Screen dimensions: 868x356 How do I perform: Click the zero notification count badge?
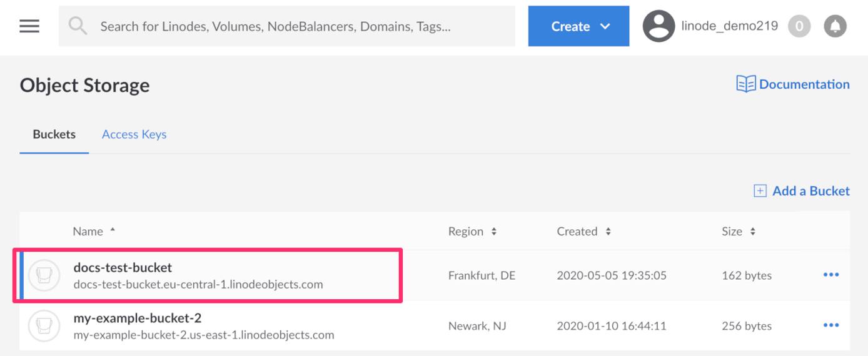799,26
